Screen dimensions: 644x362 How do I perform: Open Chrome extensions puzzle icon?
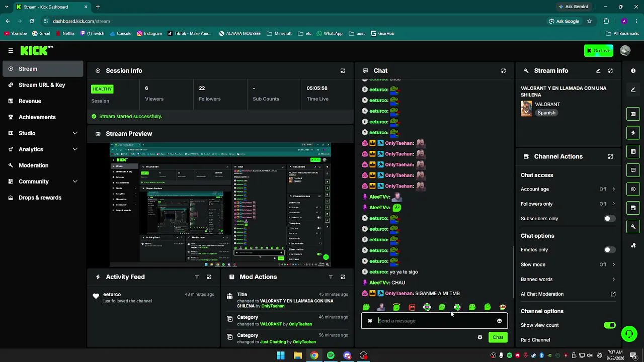pos(606,21)
